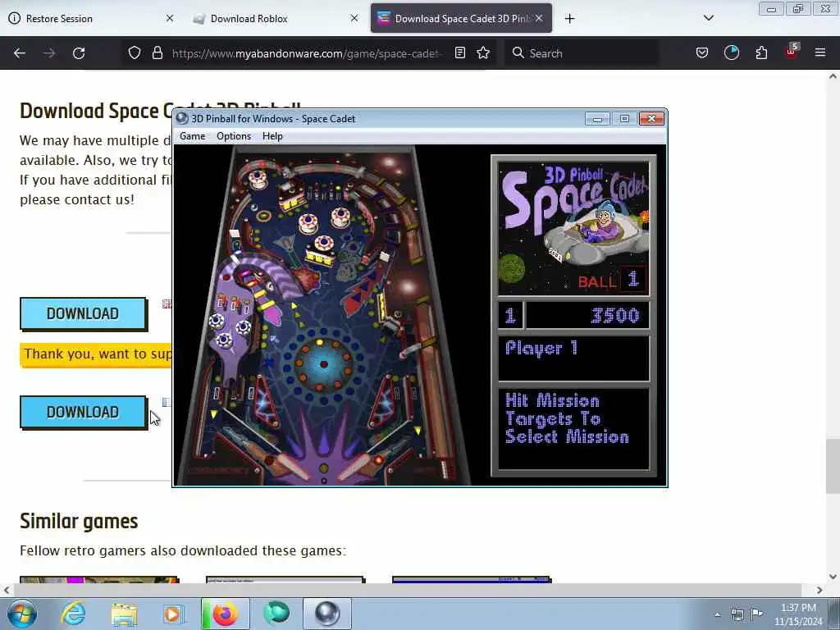Click the vertical scrollbar thumb of the page
This screenshot has height=630, width=840.
tap(833, 466)
